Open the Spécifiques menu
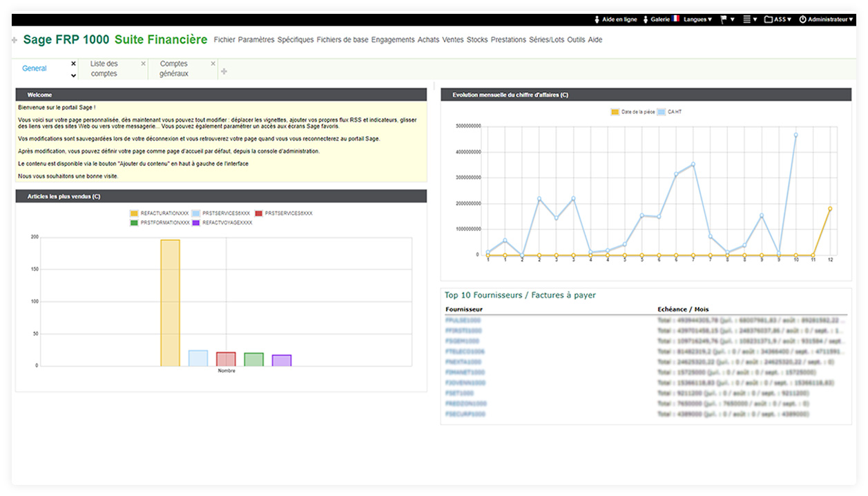868x496 pixels. (296, 40)
